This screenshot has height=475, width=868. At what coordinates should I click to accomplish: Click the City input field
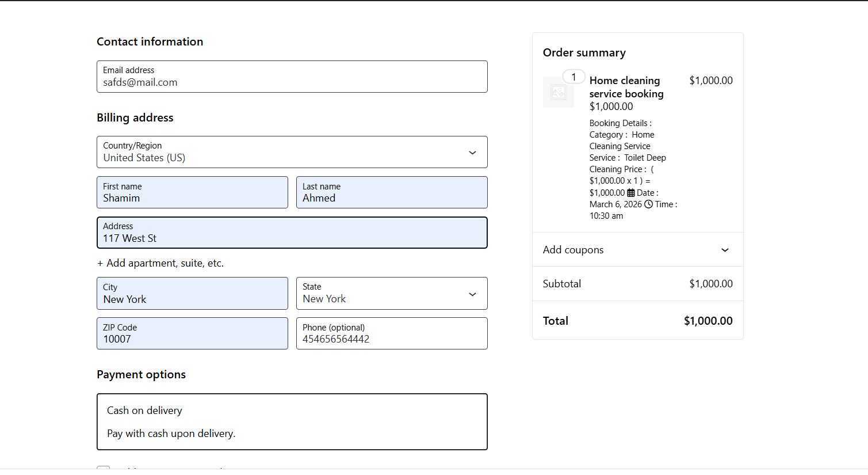(x=192, y=294)
